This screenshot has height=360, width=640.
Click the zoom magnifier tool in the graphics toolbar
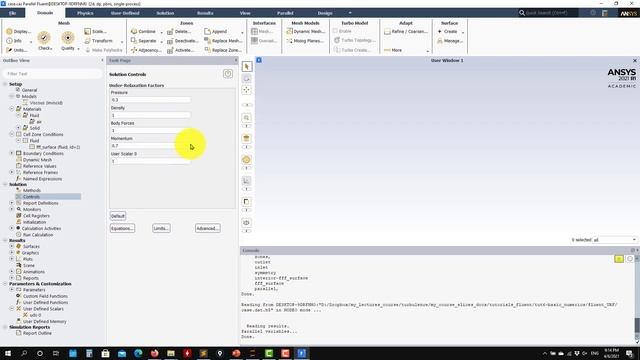coord(247,118)
